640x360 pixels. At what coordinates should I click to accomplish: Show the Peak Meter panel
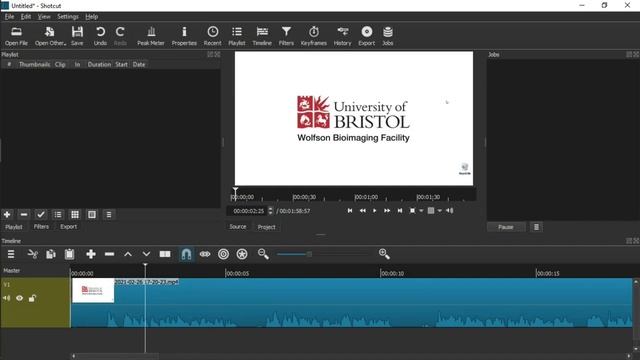click(x=151, y=36)
